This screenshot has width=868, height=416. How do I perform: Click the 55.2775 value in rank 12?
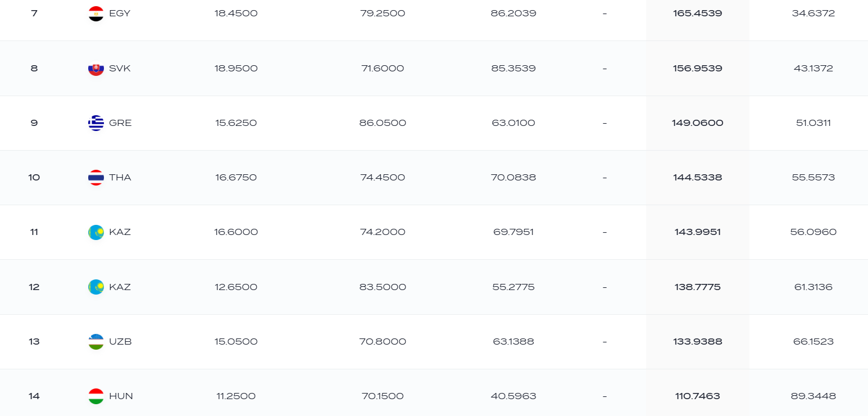pyautogui.click(x=513, y=287)
